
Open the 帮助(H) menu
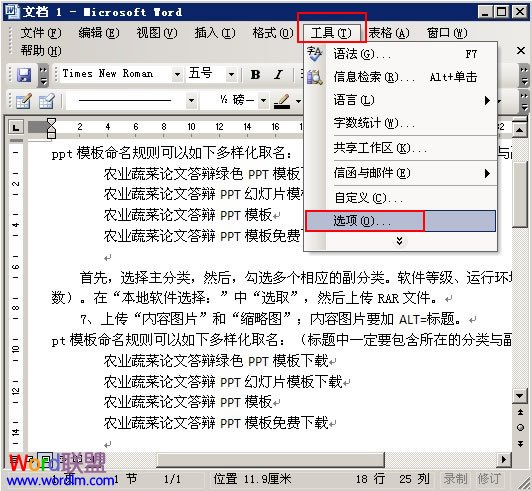click(x=41, y=51)
